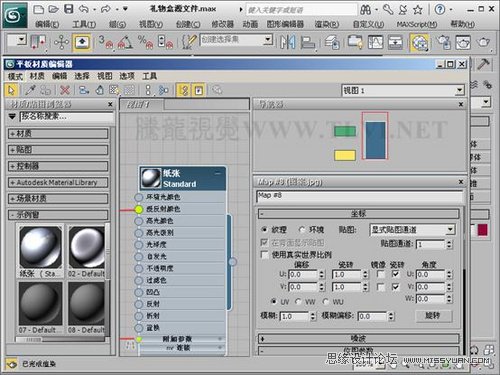500x375 pixels.
Task: Click the star favorites icon in title bar
Action: click(x=417, y=10)
